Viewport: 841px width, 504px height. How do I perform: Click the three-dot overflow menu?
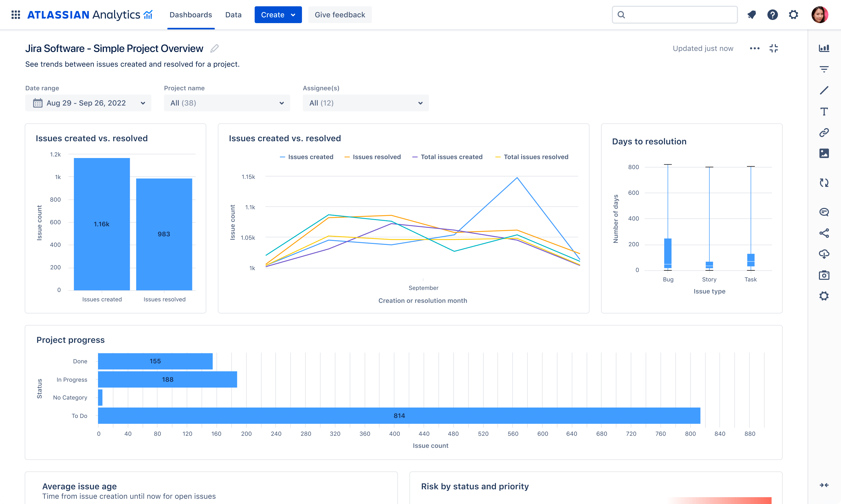coord(755,48)
